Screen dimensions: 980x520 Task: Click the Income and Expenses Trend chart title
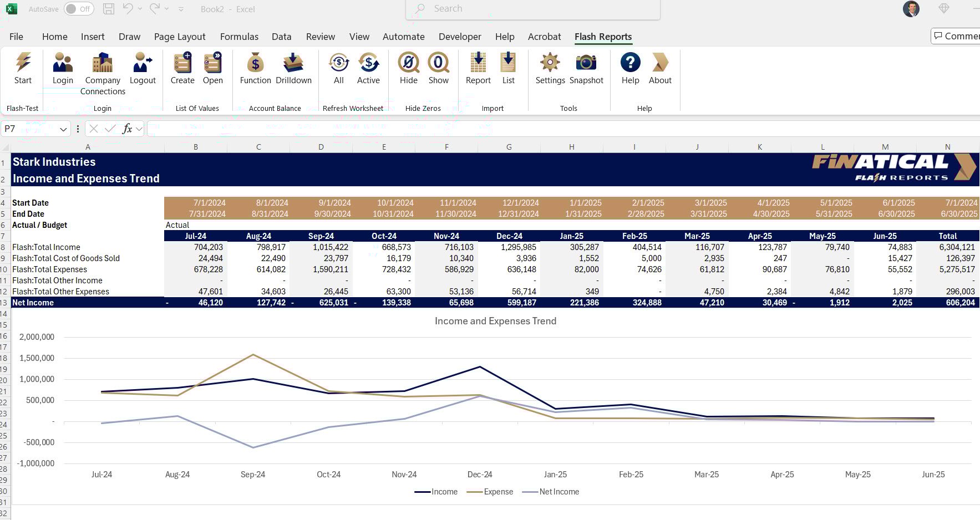(495, 321)
